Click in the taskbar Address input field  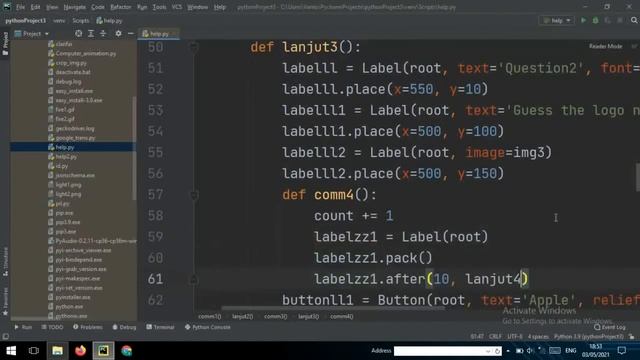pyautogui.click(x=439, y=351)
